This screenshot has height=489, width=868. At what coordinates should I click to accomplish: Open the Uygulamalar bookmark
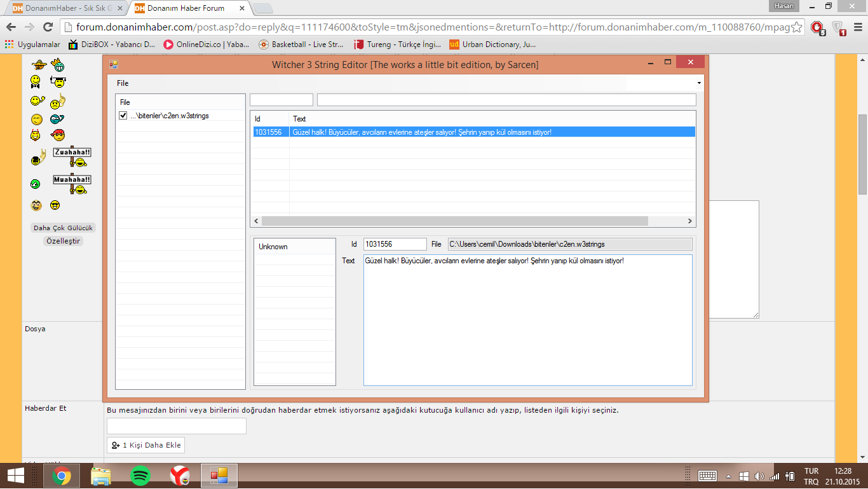pyautogui.click(x=32, y=45)
